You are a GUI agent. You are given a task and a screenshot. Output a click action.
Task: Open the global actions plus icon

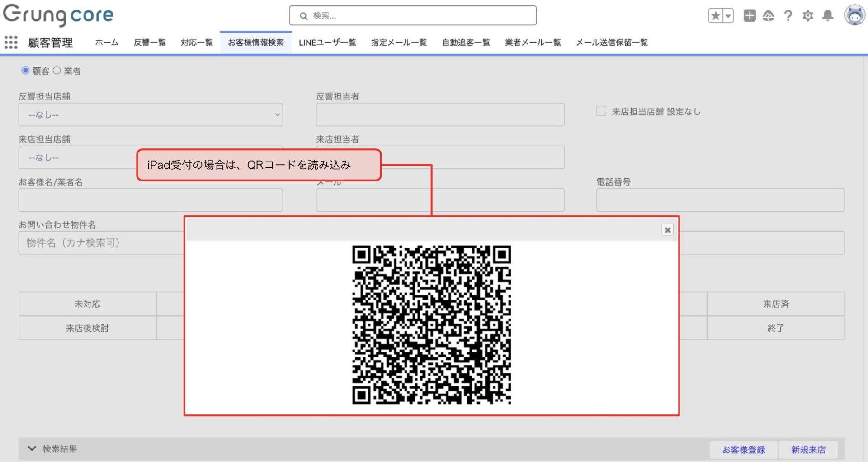click(x=749, y=16)
